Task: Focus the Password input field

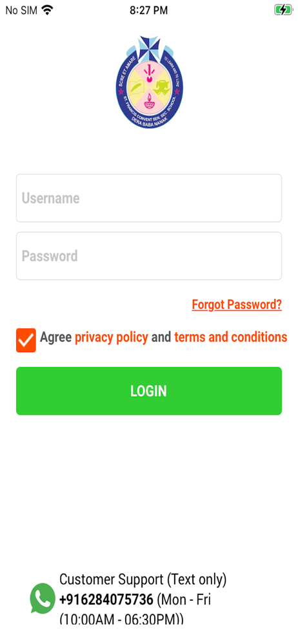Action: 149,256
